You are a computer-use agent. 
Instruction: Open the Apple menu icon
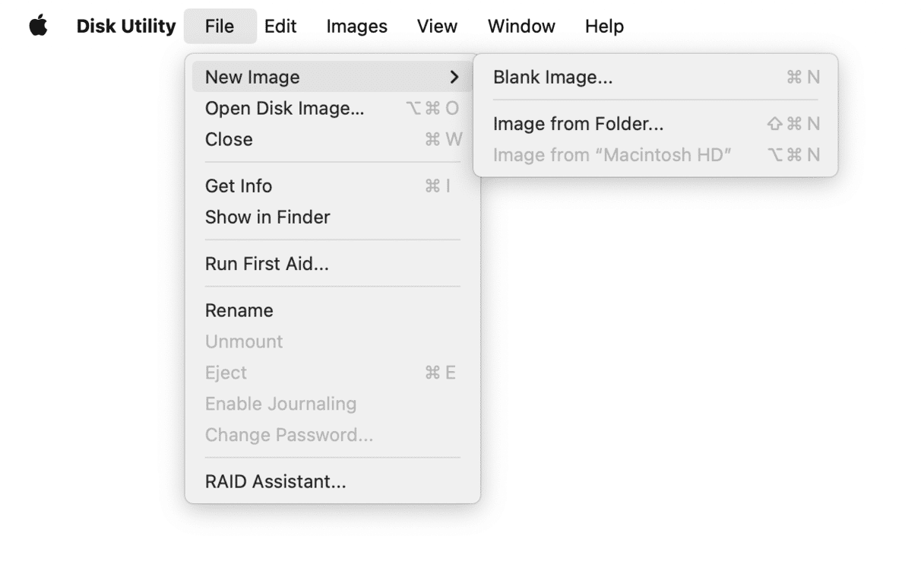[38, 26]
